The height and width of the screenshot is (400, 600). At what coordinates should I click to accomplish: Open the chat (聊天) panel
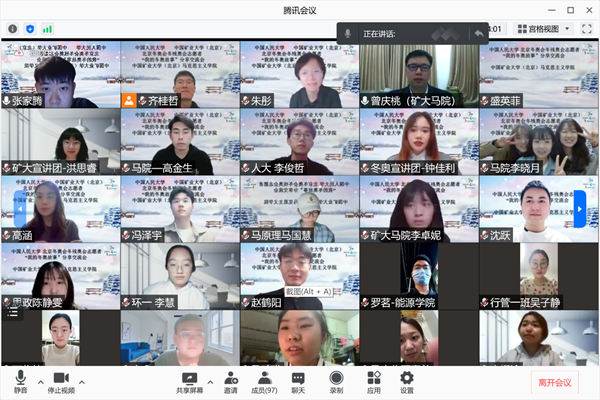coord(298,381)
